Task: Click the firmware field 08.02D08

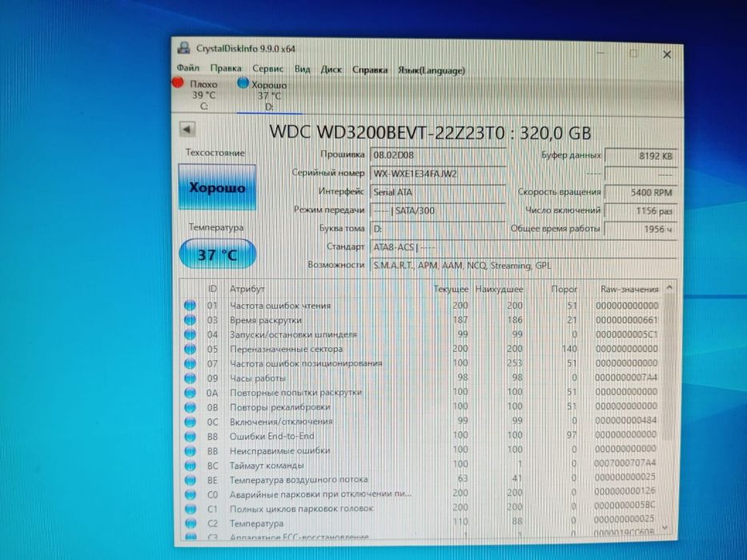Action: [437, 154]
